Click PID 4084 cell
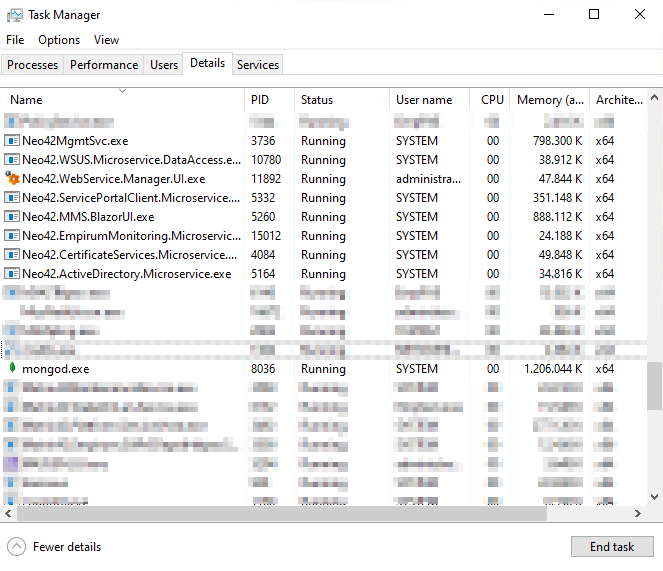The image size is (663, 571). click(263, 255)
